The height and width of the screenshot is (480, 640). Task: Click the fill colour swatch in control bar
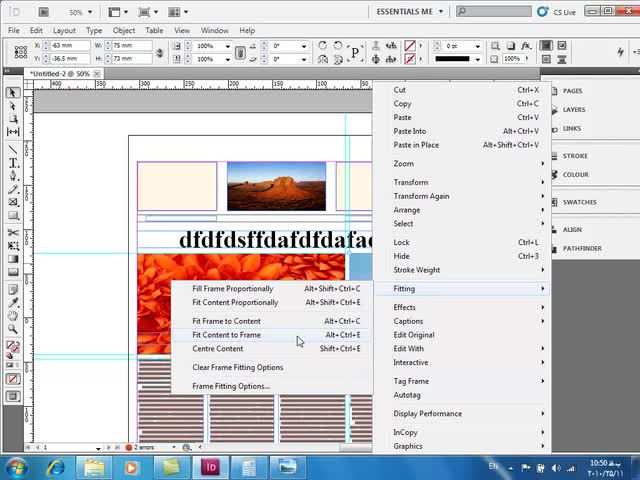[410, 46]
